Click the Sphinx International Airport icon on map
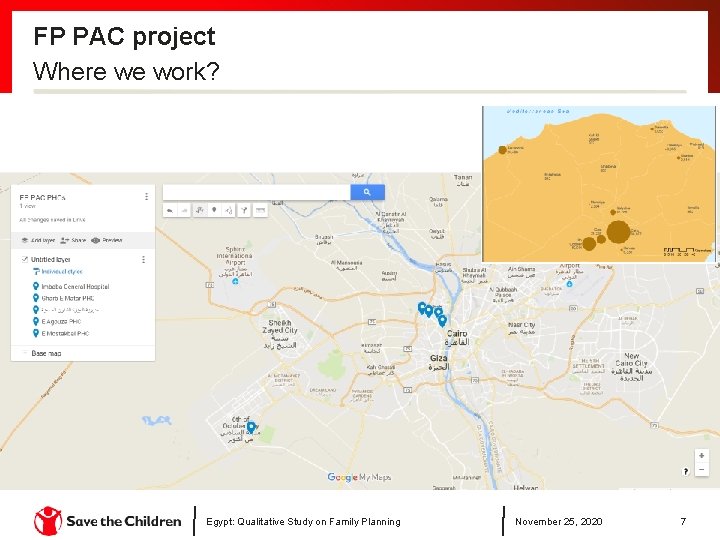720x540 pixels. click(x=235, y=281)
